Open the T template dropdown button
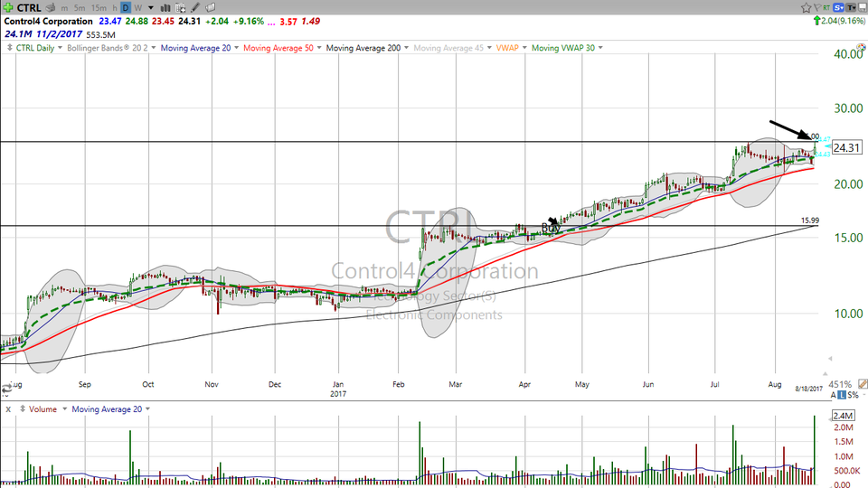This screenshot has width=868, height=488. 850,8
